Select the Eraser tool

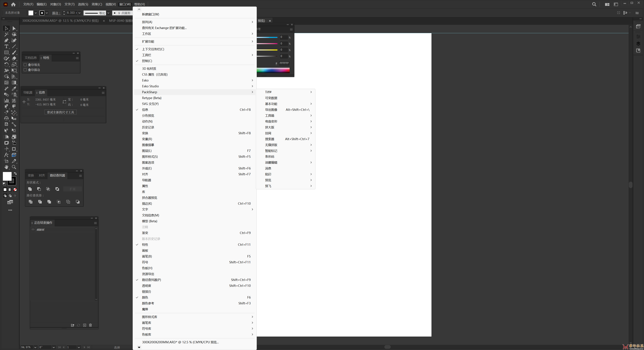pyautogui.click(x=14, y=59)
